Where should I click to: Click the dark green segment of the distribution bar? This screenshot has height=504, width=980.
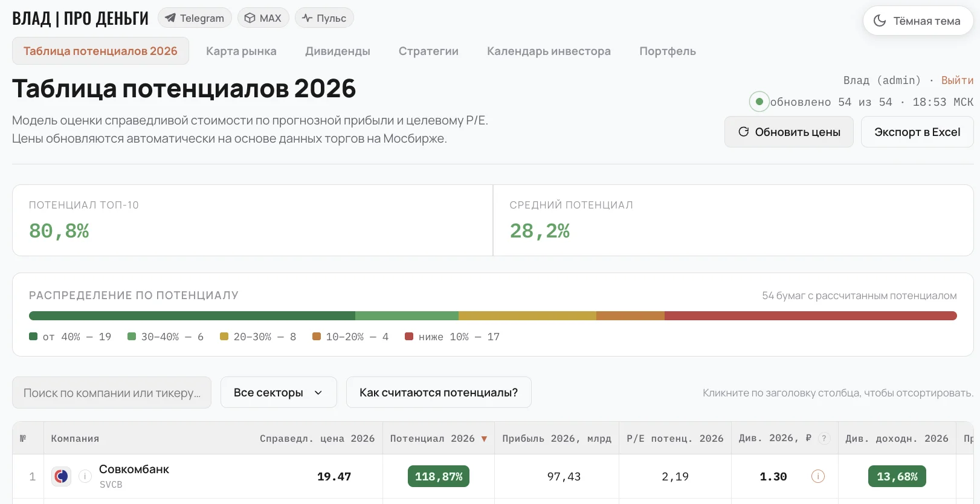pos(192,315)
